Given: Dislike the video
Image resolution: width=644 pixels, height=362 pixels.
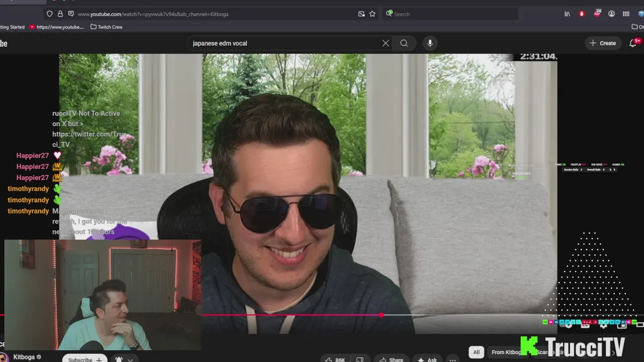Looking at the screenshot, I should tap(360, 360).
